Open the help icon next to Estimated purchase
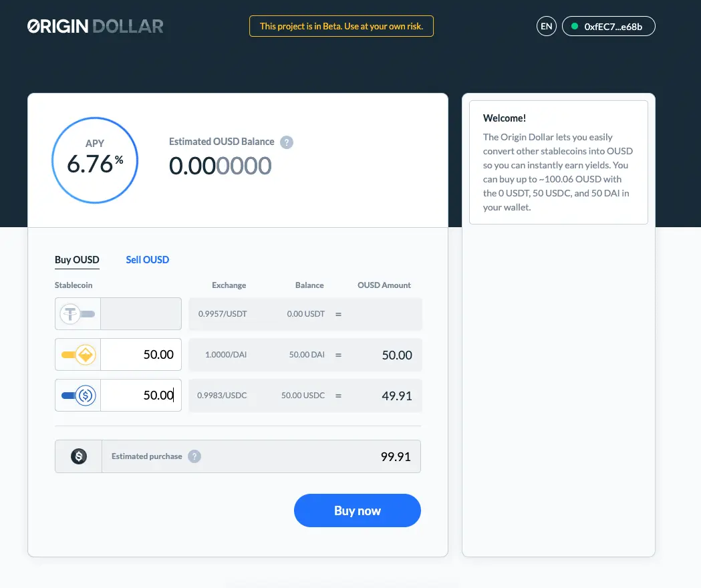Viewport: 701px width, 588px height. coord(194,456)
